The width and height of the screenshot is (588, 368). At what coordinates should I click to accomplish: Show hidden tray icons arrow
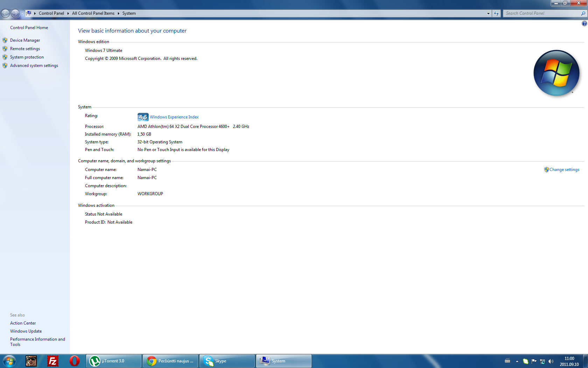(x=517, y=361)
